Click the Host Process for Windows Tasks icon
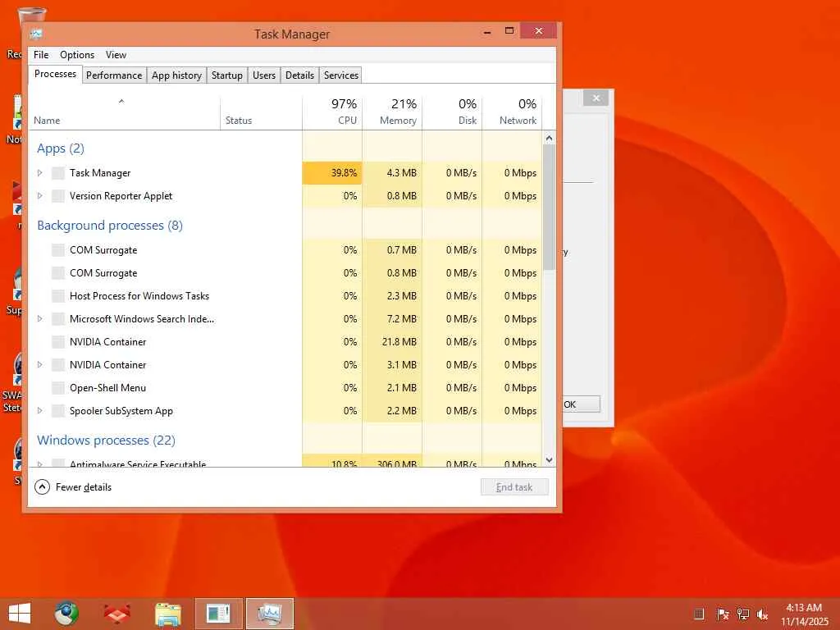The width and height of the screenshot is (840, 630). (58, 296)
